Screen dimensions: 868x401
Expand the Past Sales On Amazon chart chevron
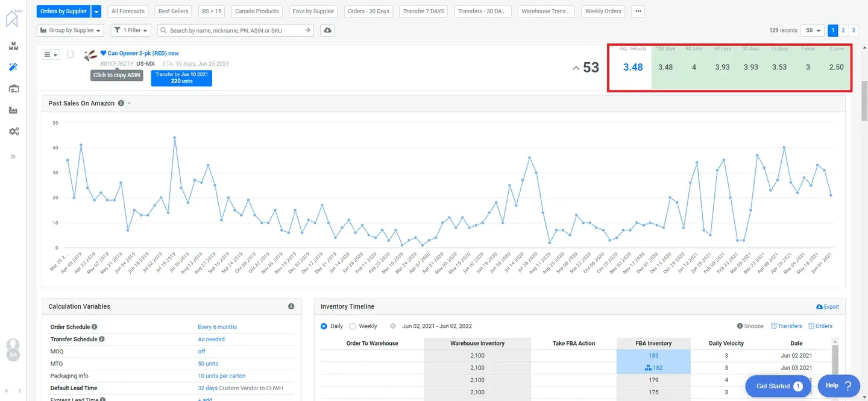point(130,103)
